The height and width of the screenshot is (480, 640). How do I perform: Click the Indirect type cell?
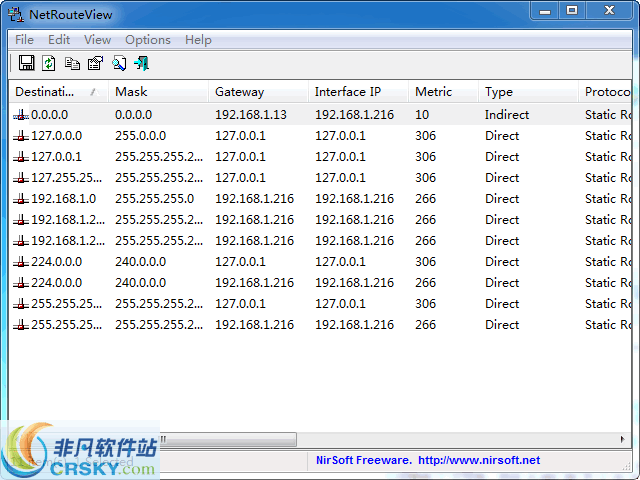point(507,115)
